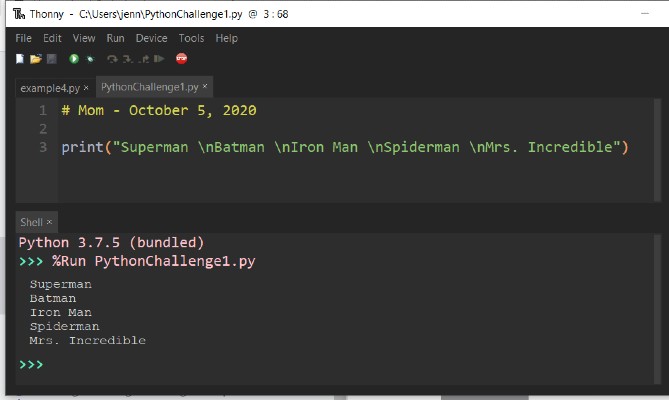The image size is (669, 400).
Task: Click the empty shell prompt at bottom
Action: click(31, 365)
